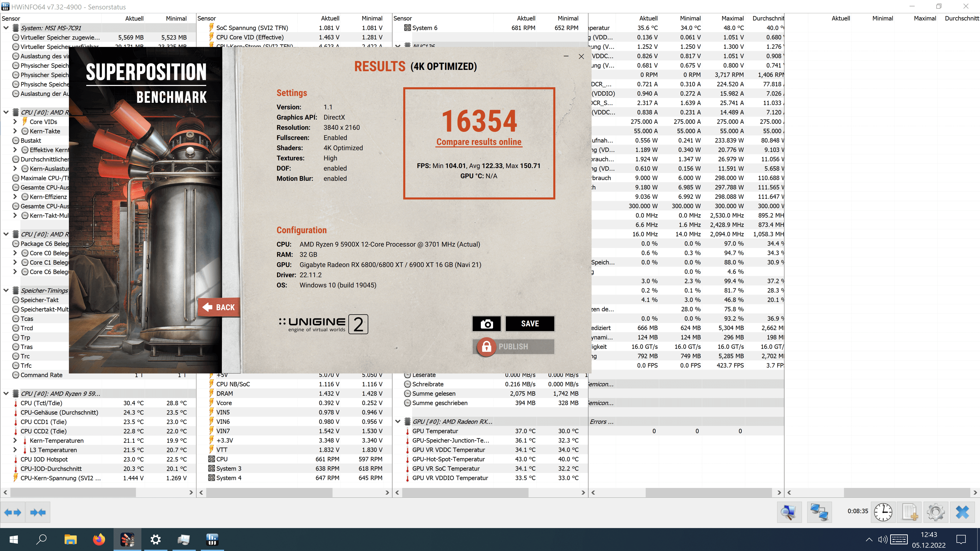Take screenshot with the camera button

487,324
